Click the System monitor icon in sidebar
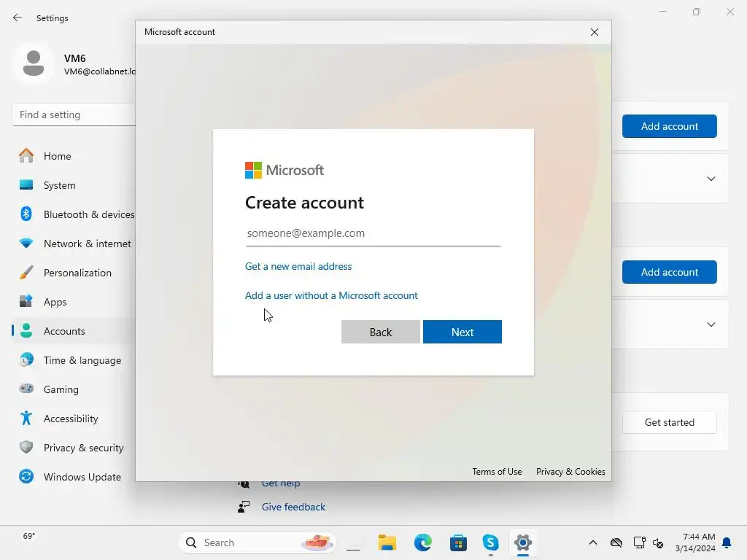The image size is (747, 560). coord(26,184)
